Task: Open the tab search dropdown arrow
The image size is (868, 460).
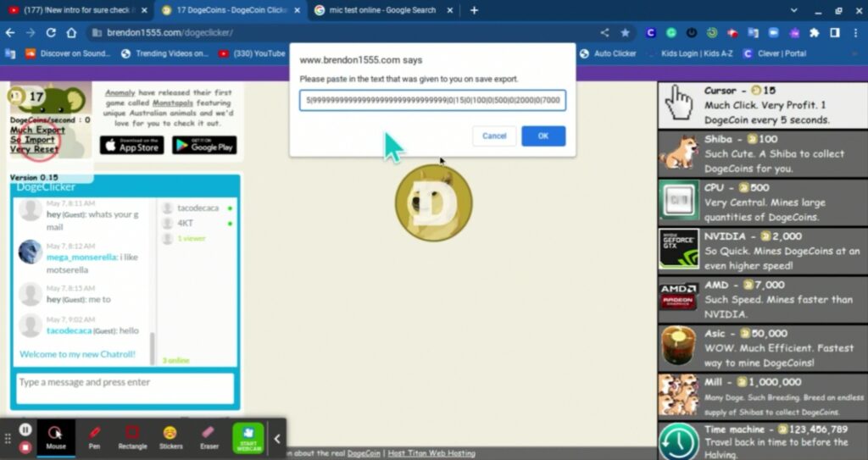Action: [x=793, y=10]
